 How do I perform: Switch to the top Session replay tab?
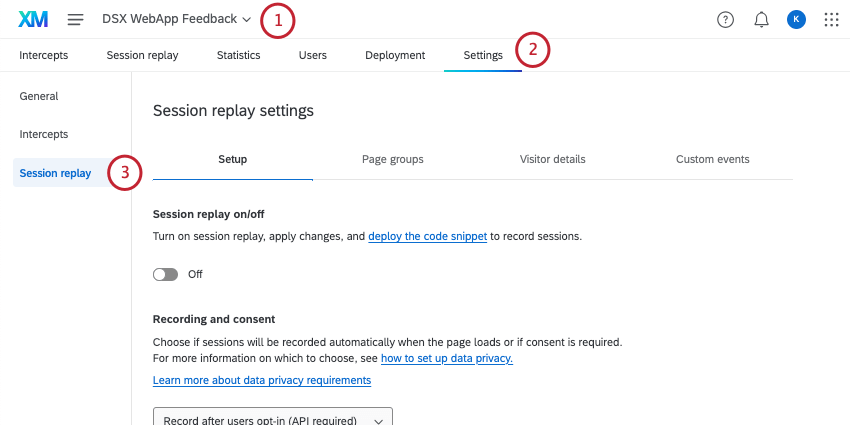(142, 55)
